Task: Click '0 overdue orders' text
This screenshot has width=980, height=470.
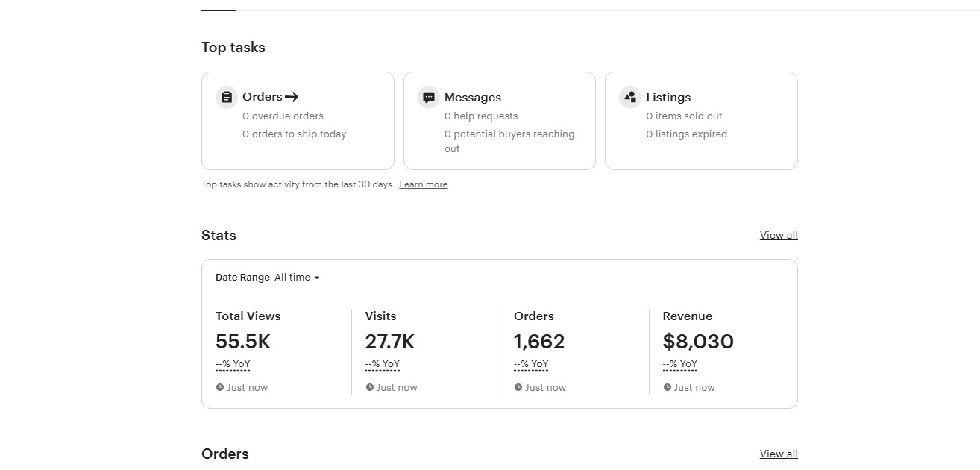Action: (283, 116)
